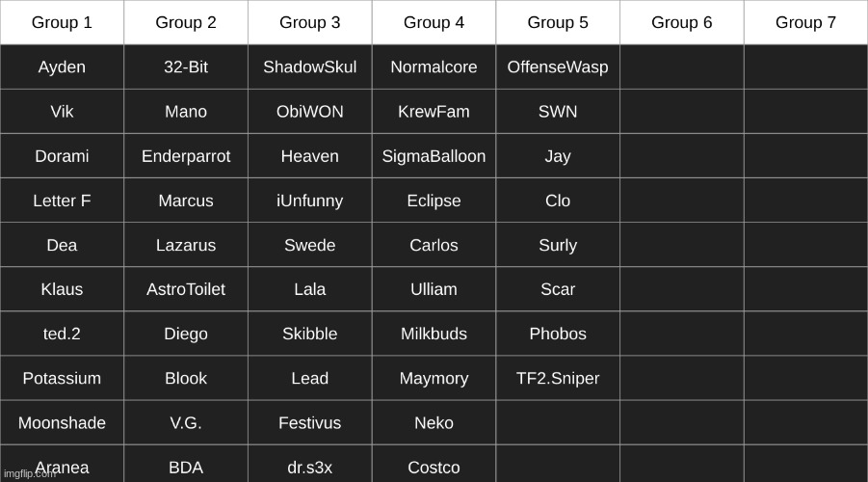The image size is (868, 482).
Task: Select the OffenseWasp cell
Action: pyautogui.click(x=558, y=67)
